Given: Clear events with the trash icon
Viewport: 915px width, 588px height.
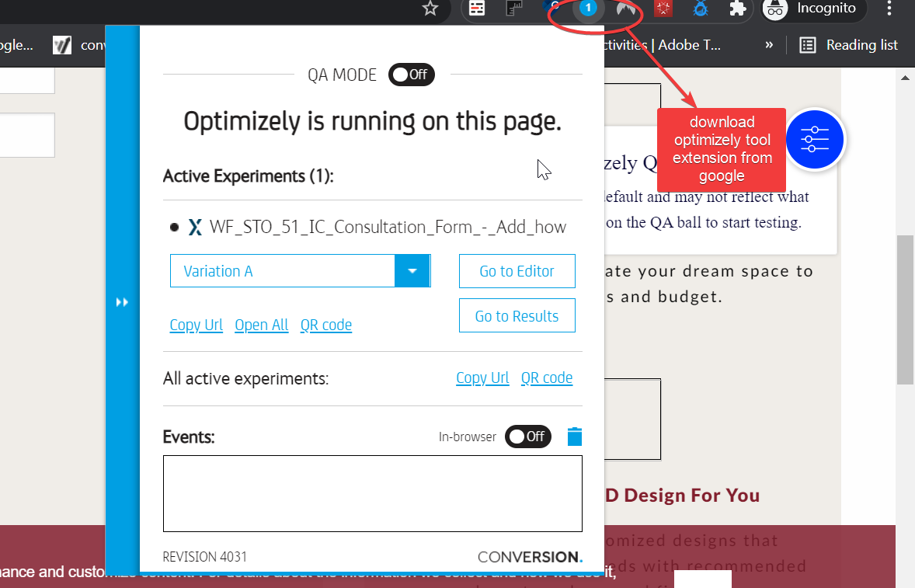Looking at the screenshot, I should pyautogui.click(x=574, y=437).
